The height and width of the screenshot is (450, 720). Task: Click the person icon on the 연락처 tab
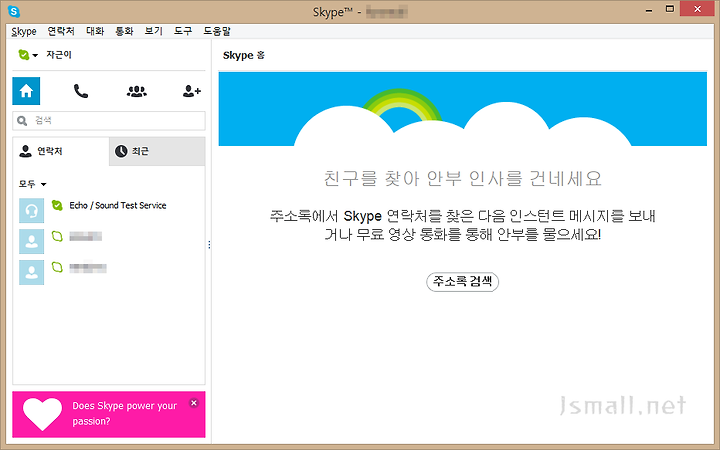tap(25, 151)
